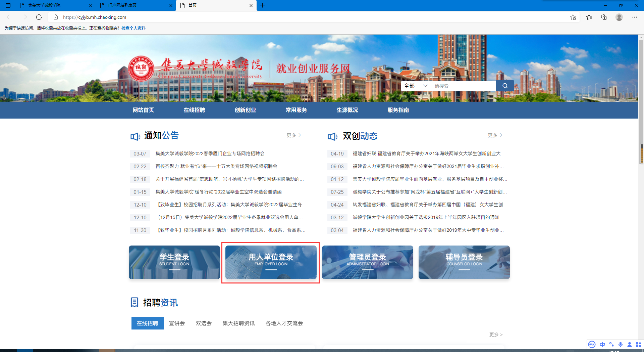View site information lock icon

pos(56,17)
